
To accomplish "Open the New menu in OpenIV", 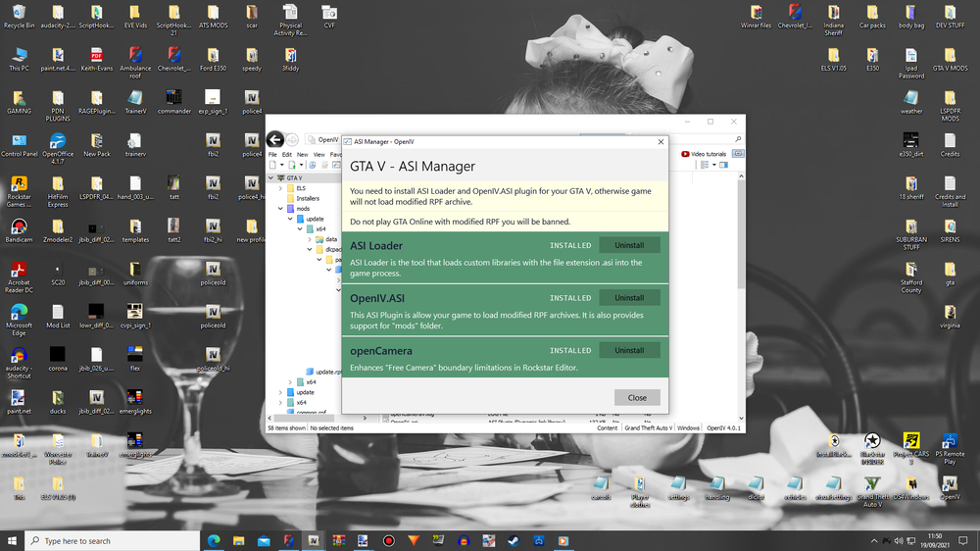I will (x=303, y=155).
